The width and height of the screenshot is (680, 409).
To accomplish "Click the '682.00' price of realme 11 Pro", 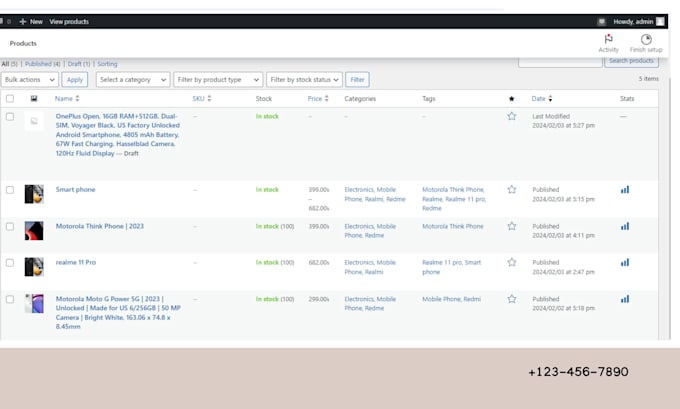I will coord(319,262).
